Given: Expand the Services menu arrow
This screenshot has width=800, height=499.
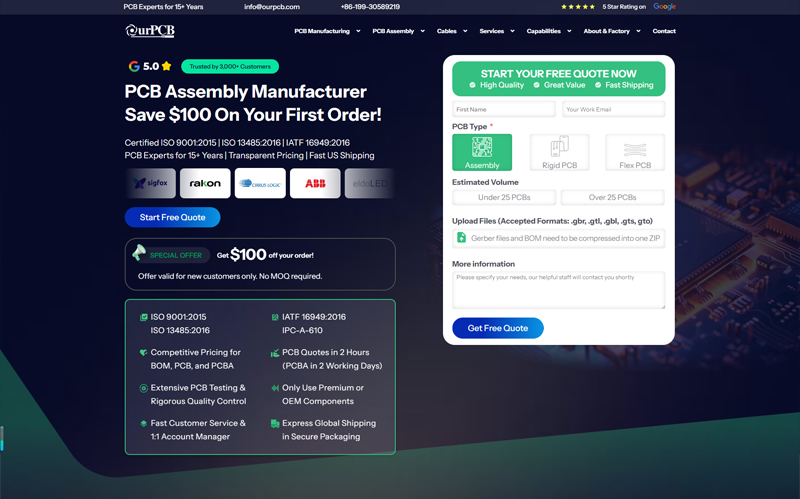Looking at the screenshot, I should pyautogui.click(x=512, y=31).
